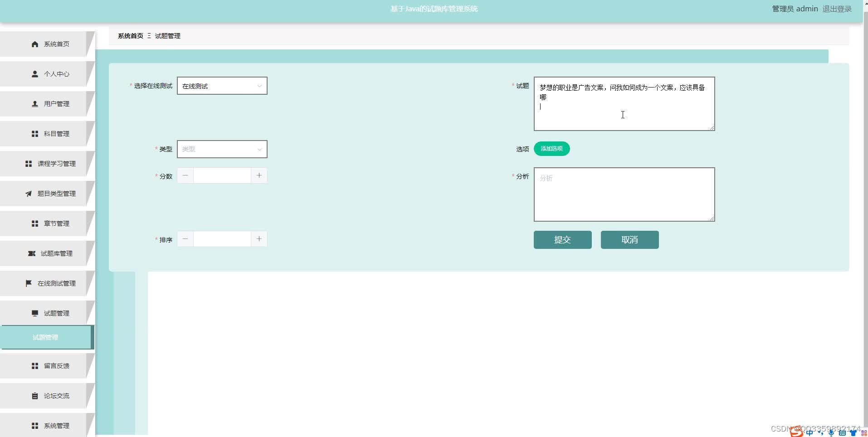
Task: Click the grid icon beside 科目管理
Action: (35, 134)
